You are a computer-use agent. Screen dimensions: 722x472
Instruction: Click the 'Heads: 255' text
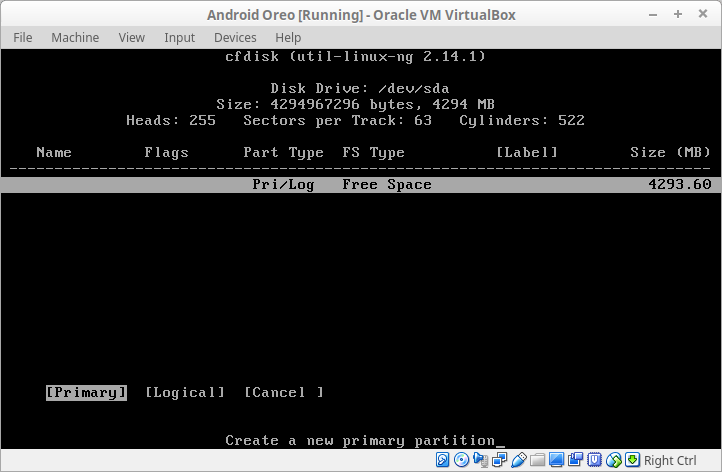click(171, 121)
